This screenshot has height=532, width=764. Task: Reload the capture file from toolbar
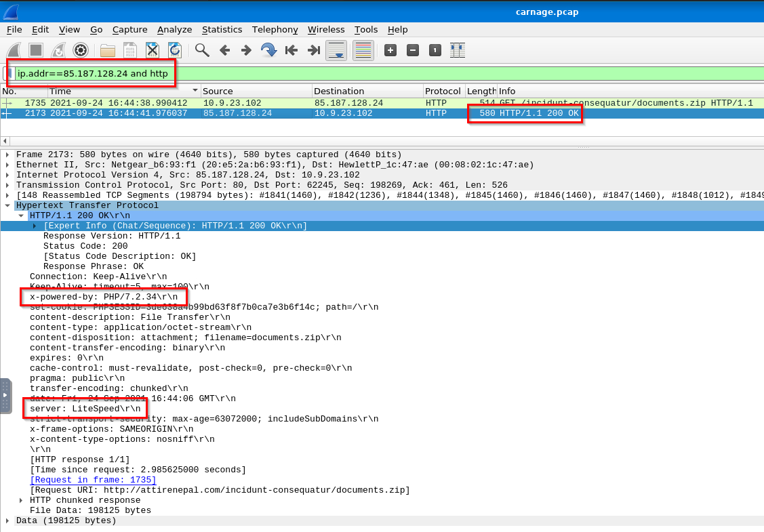[175, 50]
